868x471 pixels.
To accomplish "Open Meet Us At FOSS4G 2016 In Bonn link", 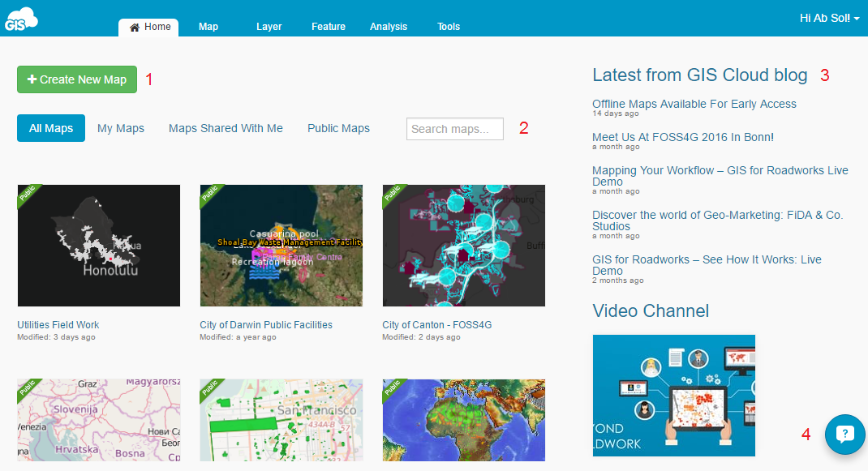I will click(683, 137).
